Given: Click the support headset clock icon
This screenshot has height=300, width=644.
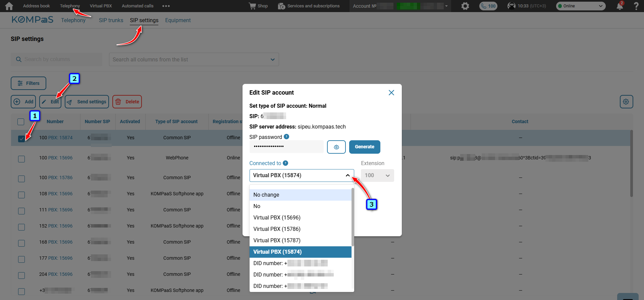Looking at the screenshot, I should (x=511, y=6).
